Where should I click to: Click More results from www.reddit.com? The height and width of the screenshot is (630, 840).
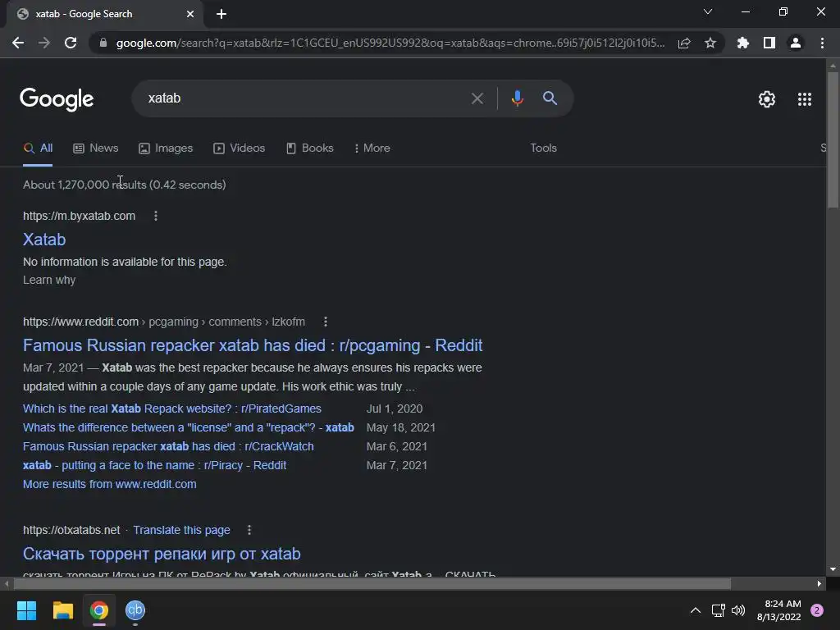pos(109,484)
